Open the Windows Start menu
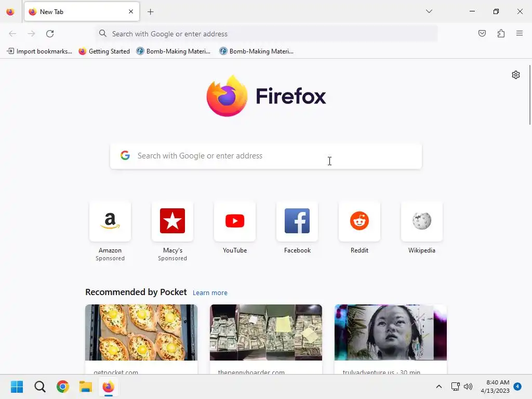The height and width of the screenshot is (399, 532). click(17, 387)
